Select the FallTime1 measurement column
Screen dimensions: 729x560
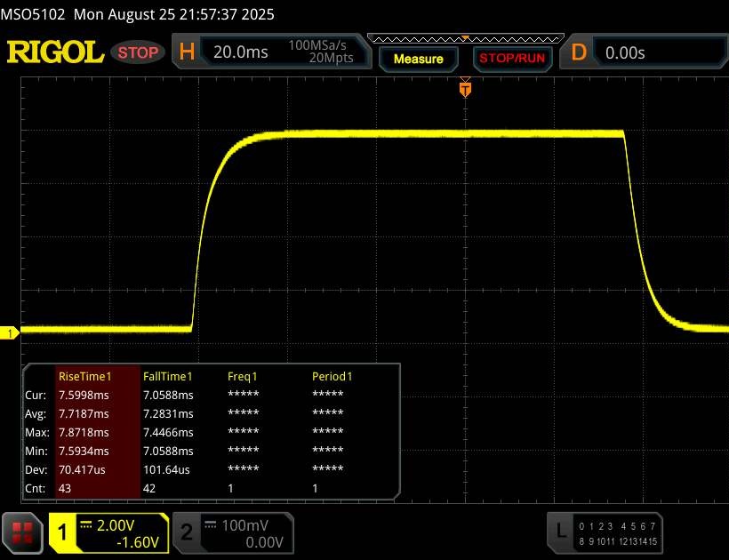(x=168, y=376)
